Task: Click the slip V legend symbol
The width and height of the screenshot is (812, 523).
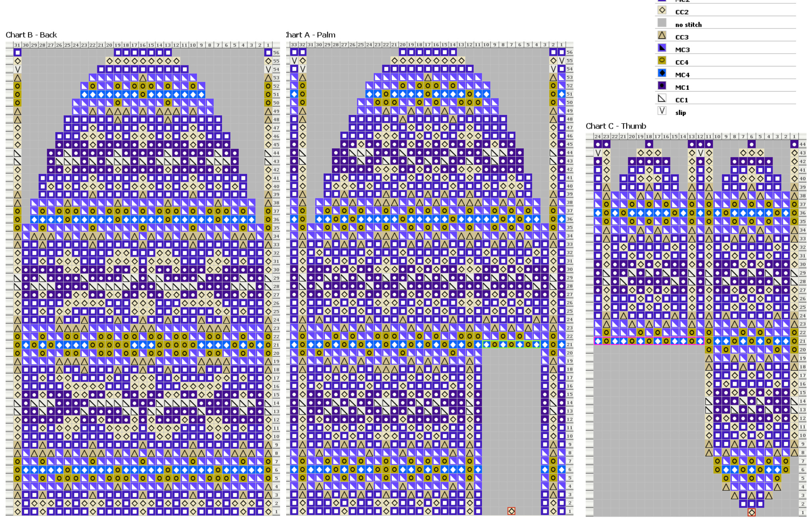Action: coord(662,111)
